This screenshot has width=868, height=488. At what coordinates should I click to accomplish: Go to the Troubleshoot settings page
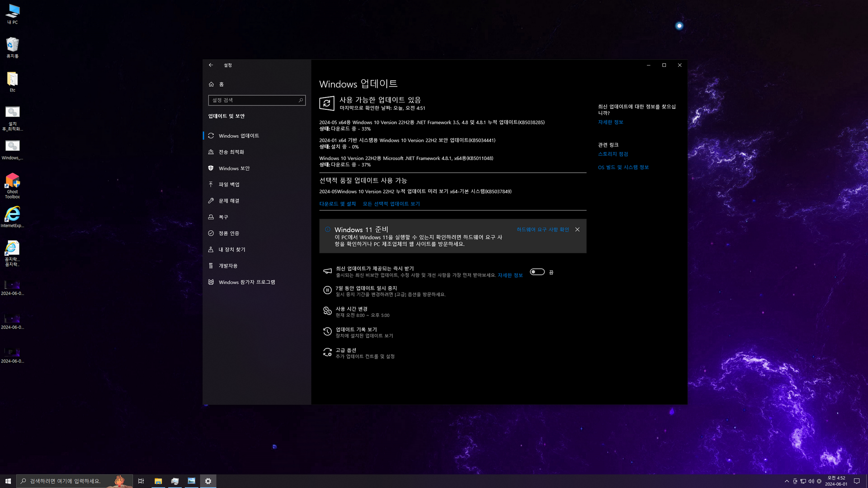(x=229, y=201)
